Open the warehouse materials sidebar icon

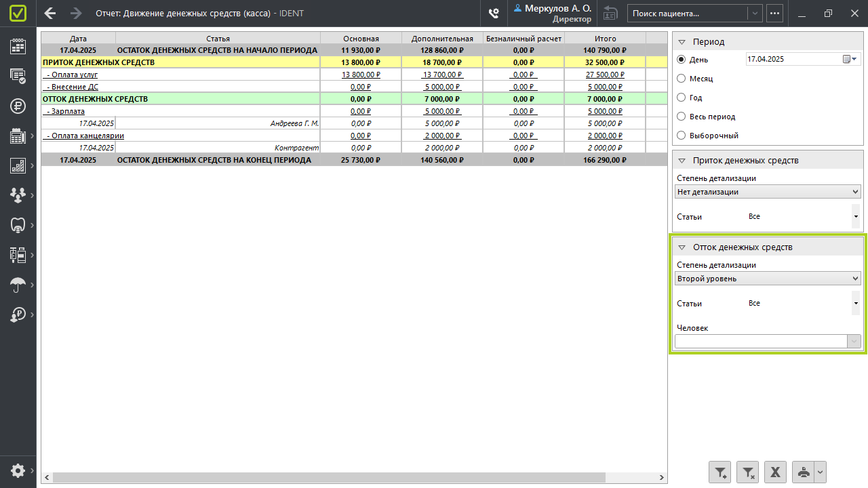18,255
